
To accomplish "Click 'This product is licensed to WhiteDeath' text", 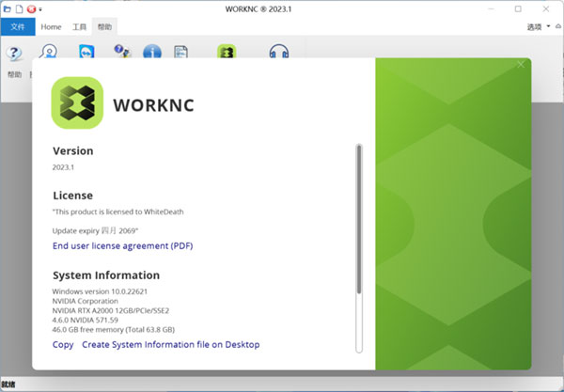I will [x=118, y=212].
